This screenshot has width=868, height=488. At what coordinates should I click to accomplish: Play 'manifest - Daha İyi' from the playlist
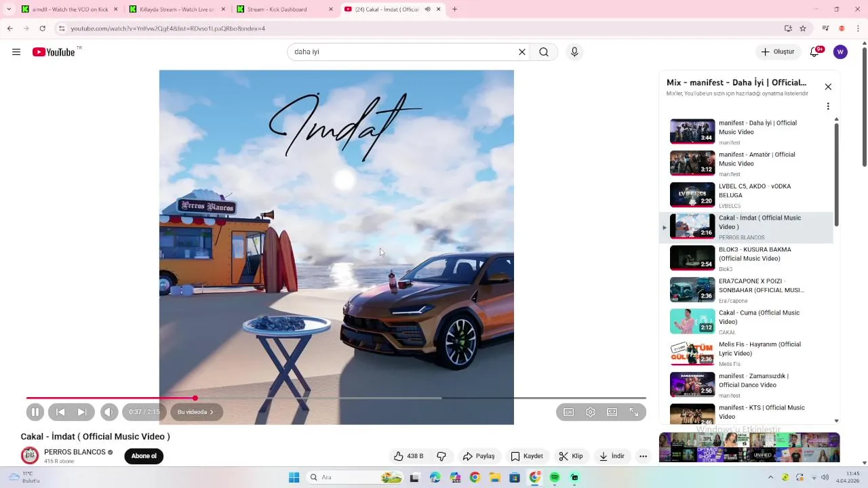tap(747, 132)
